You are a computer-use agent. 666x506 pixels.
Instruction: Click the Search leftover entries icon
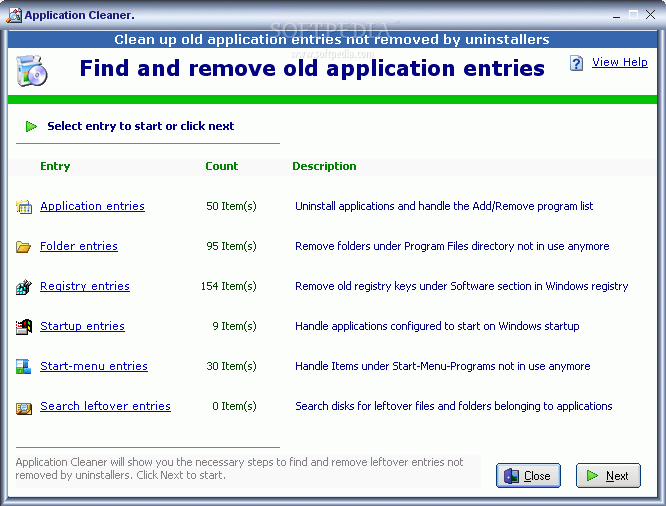tap(24, 408)
